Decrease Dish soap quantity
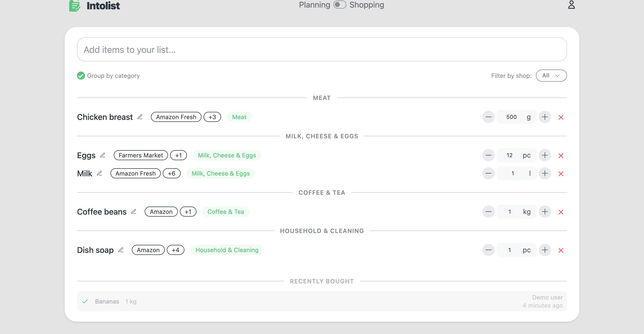This screenshot has height=334, width=644. [489, 250]
